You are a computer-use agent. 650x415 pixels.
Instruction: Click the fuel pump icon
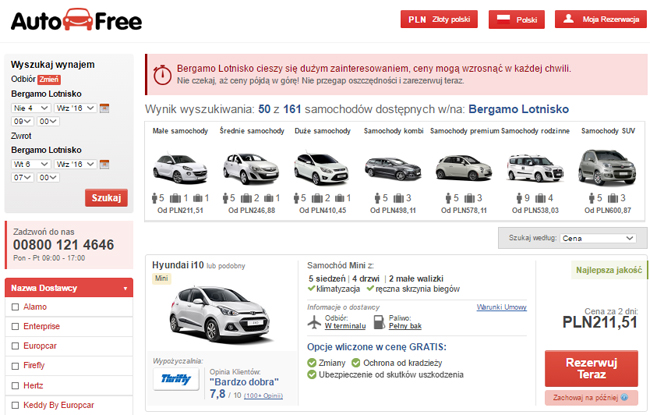pyautogui.click(x=379, y=322)
